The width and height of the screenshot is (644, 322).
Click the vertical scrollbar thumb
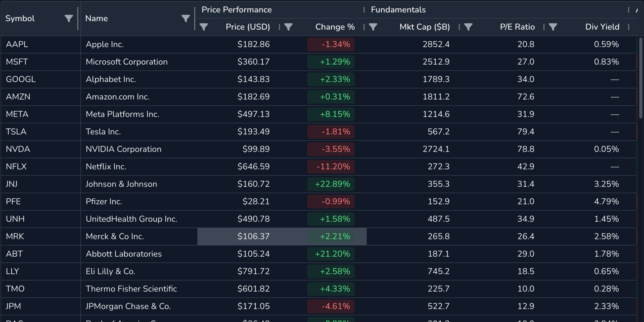pos(641,78)
